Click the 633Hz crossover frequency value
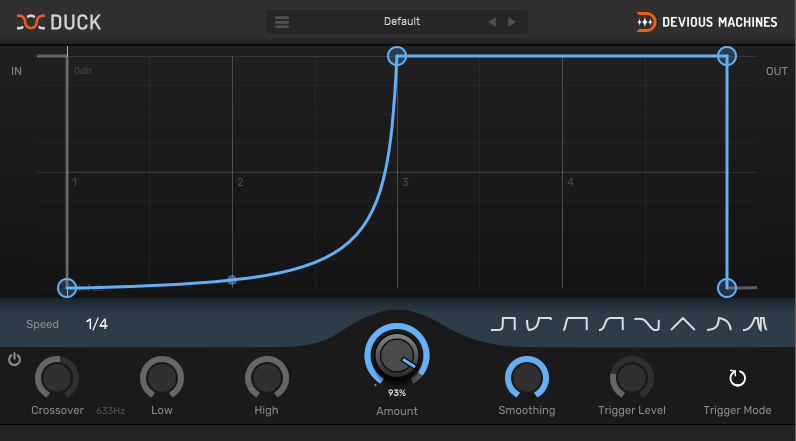 [x=110, y=411]
